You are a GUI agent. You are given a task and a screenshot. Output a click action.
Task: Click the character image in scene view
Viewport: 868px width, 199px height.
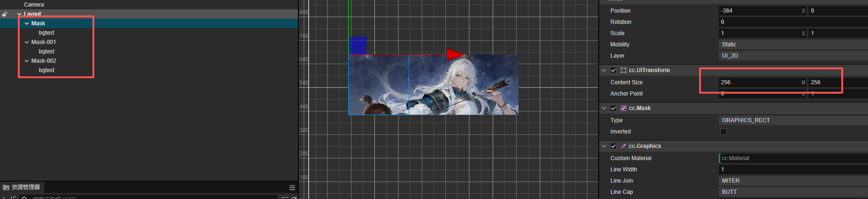[433, 85]
